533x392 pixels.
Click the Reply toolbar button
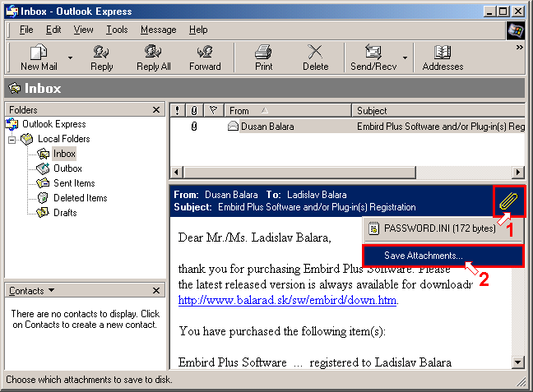pos(101,58)
